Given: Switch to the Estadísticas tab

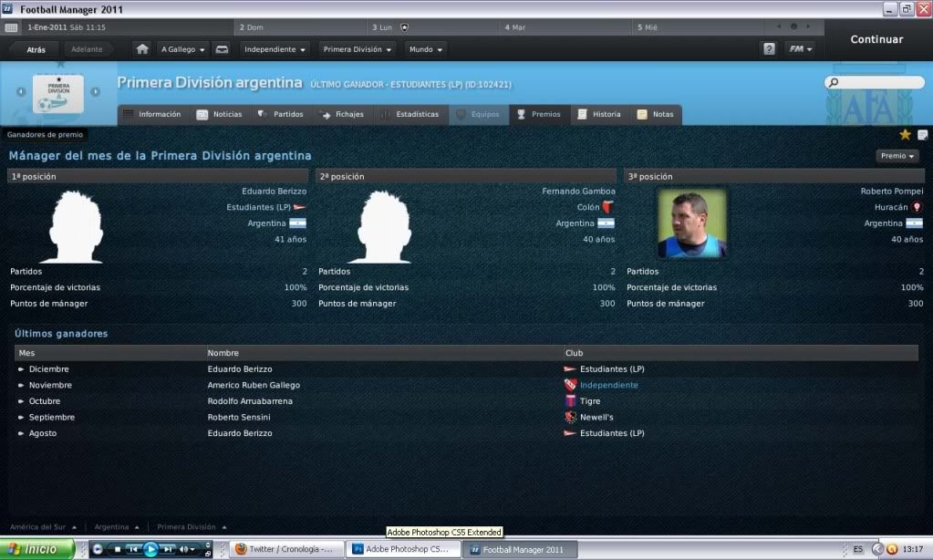Looking at the screenshot, I should pos(409,114).
